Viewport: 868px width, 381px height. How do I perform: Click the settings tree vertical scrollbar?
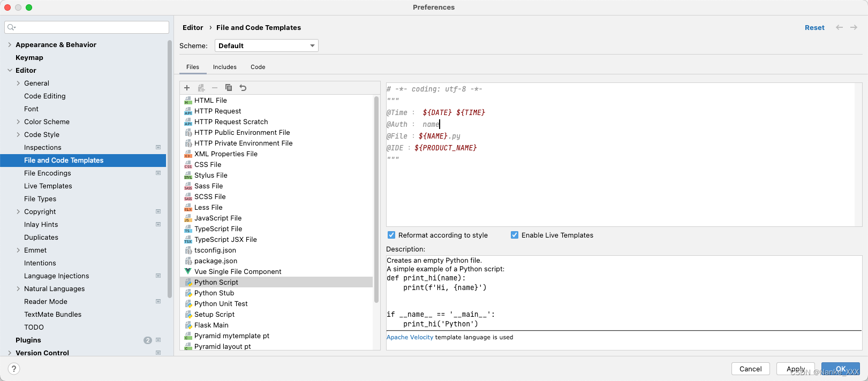(x=170, y=169)
